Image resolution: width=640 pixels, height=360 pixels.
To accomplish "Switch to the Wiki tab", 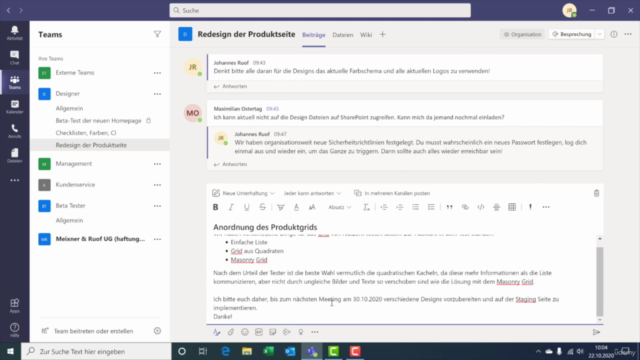I will [x=366, y=35].
